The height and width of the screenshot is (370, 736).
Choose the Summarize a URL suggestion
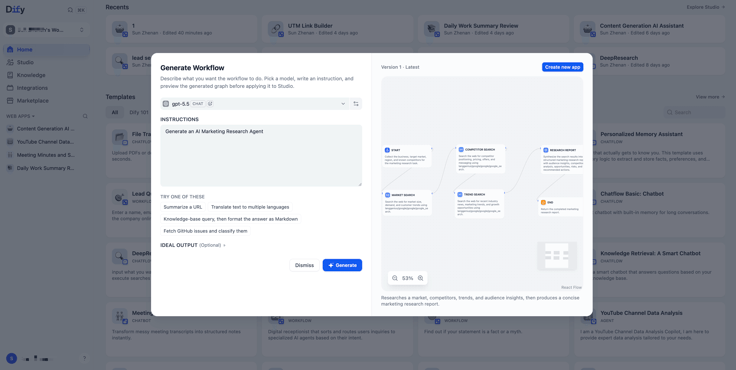point(183,207)
